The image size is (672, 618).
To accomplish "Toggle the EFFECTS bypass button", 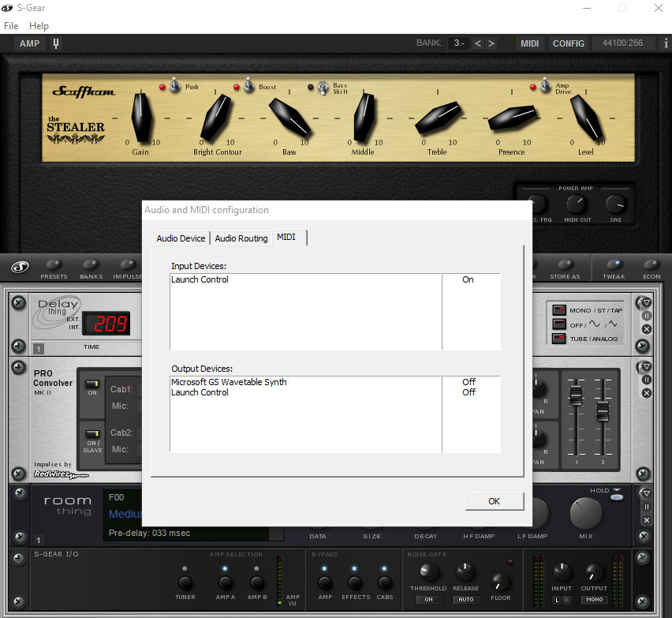I will tap(355, 582).
